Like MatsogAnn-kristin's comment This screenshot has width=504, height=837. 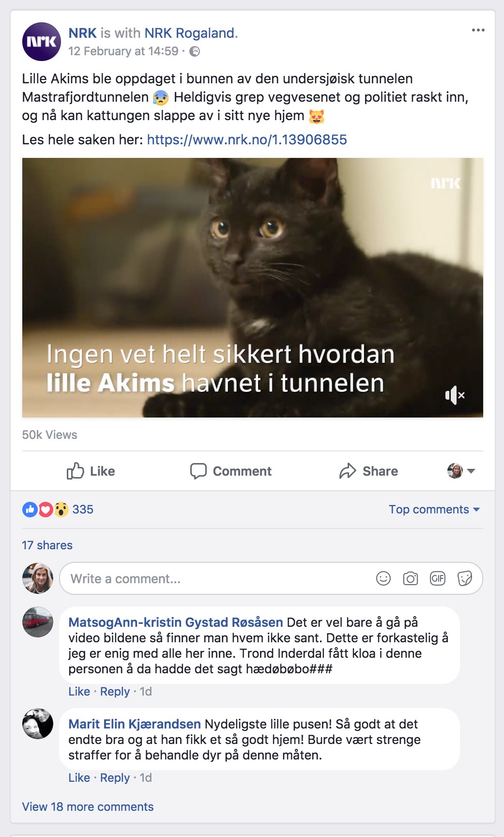(79, 692)
